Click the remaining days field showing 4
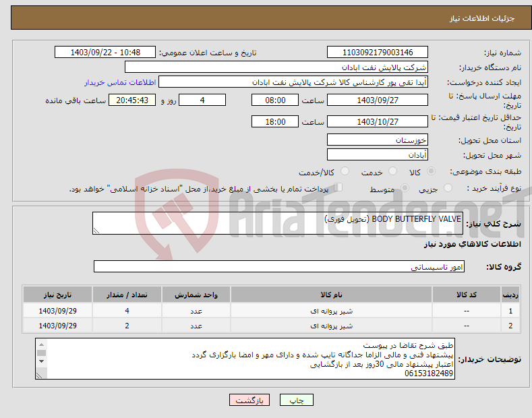 tap(202, 100)
